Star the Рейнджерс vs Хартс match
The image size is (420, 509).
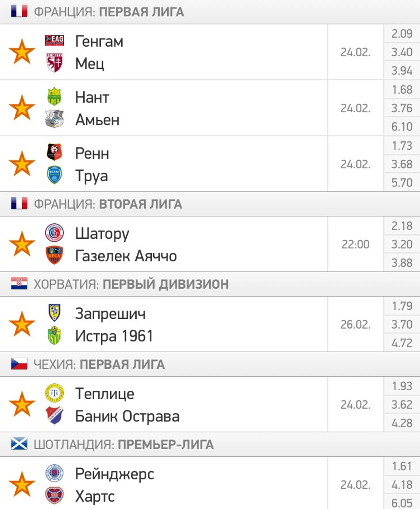tap(22, 484)
